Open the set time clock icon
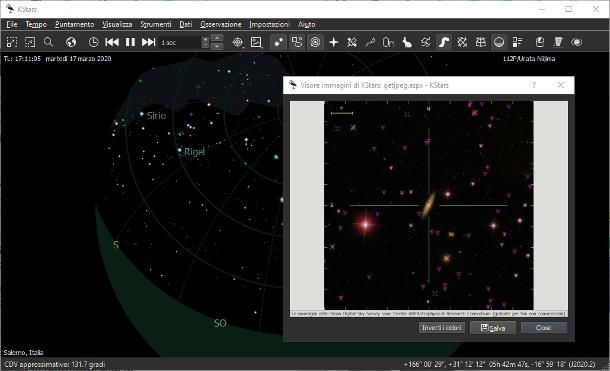610x371 pixels. [x=93, y=42]
